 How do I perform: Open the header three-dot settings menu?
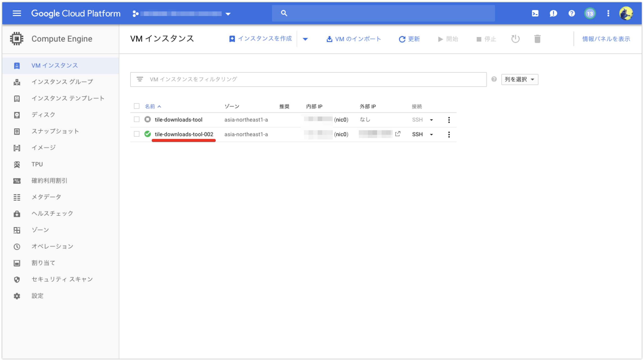tap(608, 13)
